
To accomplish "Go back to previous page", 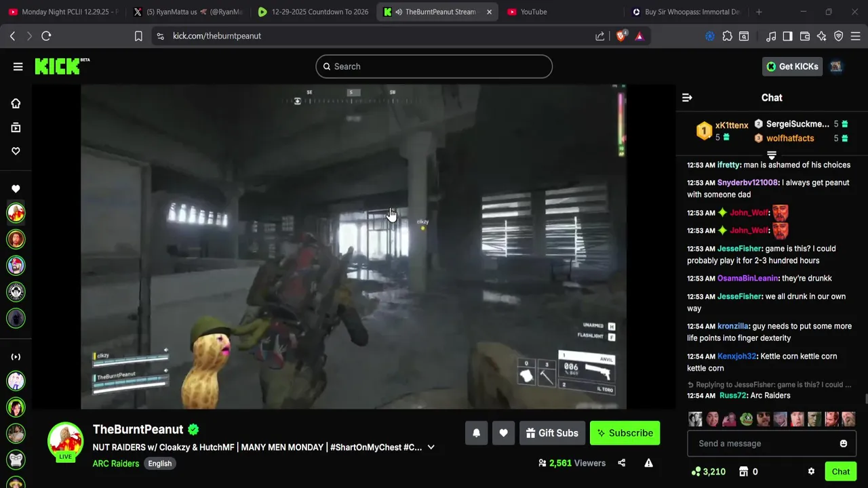I will [12, 36].
